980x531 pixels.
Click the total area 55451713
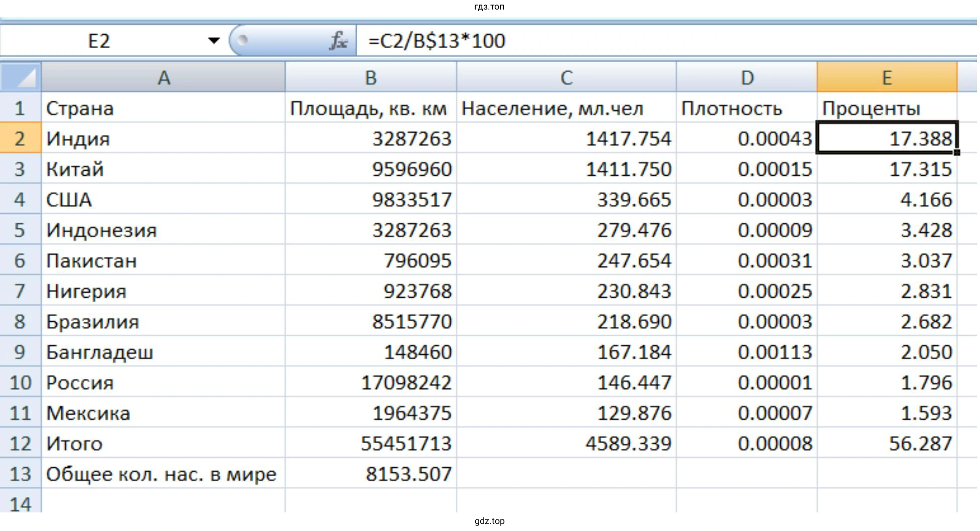pos(371,444)
